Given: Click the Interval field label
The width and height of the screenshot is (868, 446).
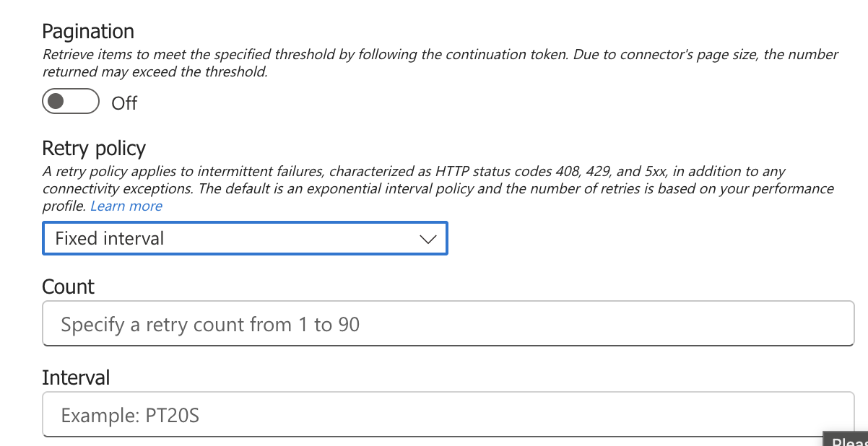Looking at the screenshot, I should [76, 377].
